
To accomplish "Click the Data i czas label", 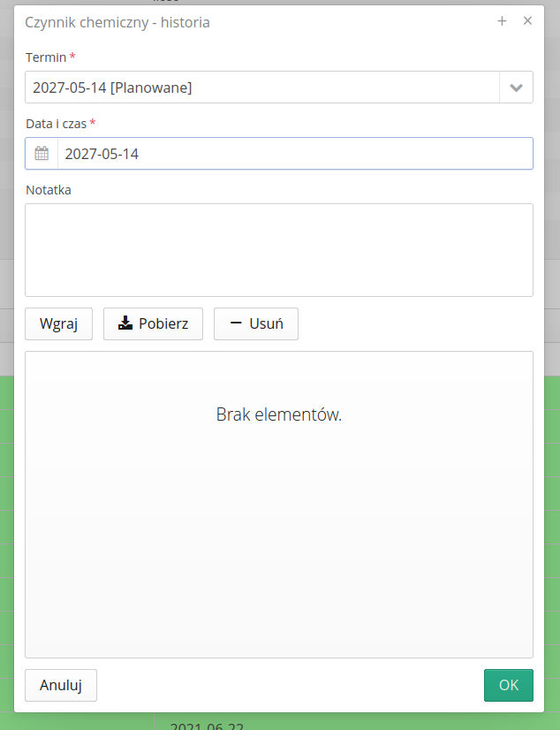I will pyautogui.click(x=57, y=124).
